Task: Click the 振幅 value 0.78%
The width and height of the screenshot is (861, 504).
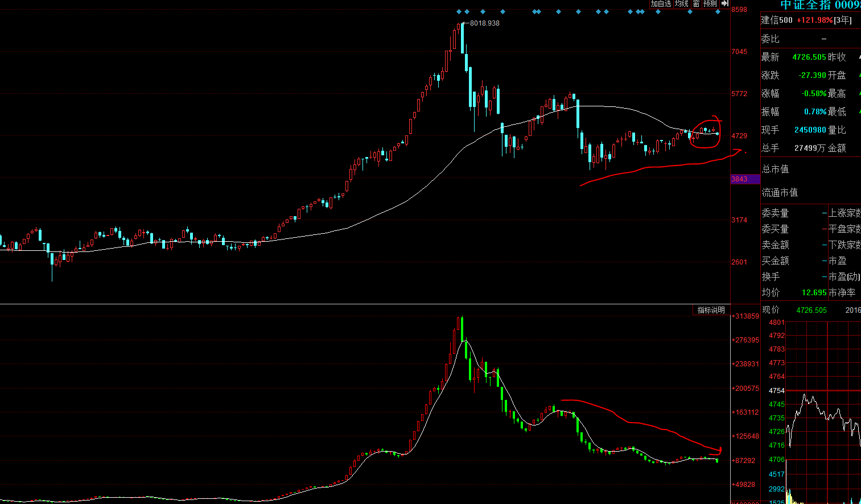Action: tap(815, 112)
